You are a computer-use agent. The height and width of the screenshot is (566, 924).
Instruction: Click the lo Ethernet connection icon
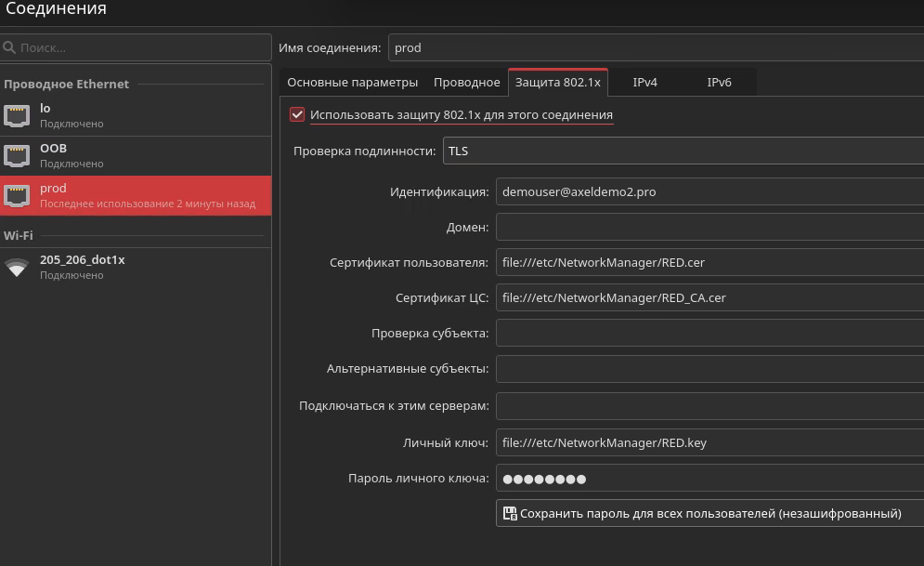[17, 115]
